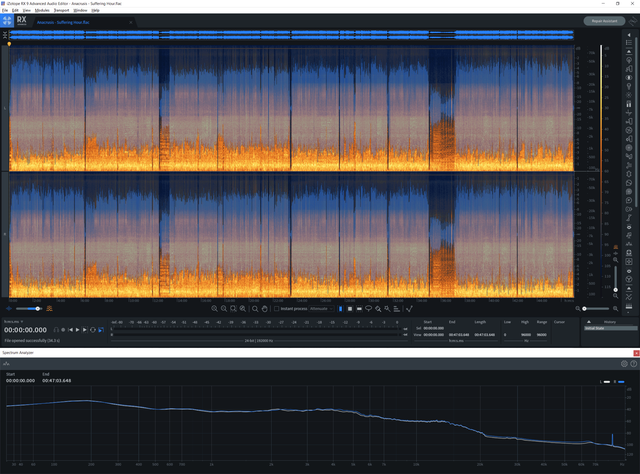Expand the chevron under the module sidebar
Screen dimensions: 640x474
tap(629, 313)
